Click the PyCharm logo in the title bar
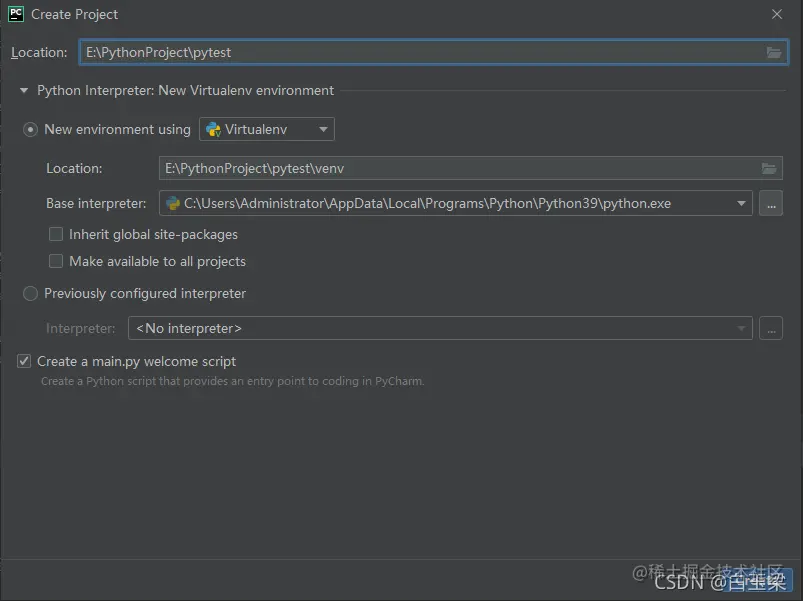803x601 pixels. pyautogui.click(x=16, y=14)
